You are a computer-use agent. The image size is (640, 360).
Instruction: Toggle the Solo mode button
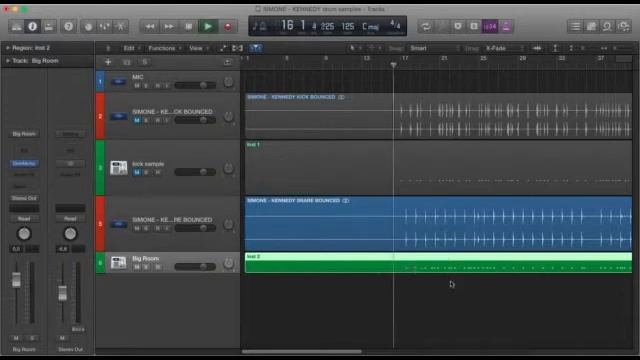click(x=474, y=27)
